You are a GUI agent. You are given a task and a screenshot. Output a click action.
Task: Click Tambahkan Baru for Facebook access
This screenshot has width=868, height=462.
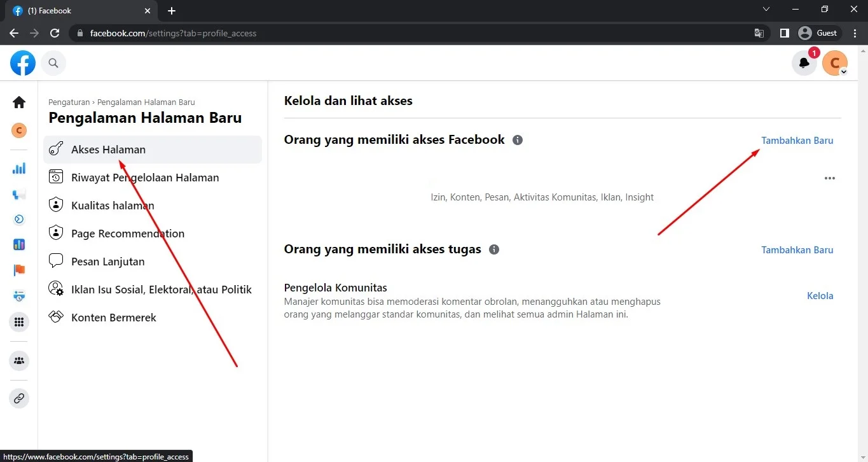click(797, 141)
